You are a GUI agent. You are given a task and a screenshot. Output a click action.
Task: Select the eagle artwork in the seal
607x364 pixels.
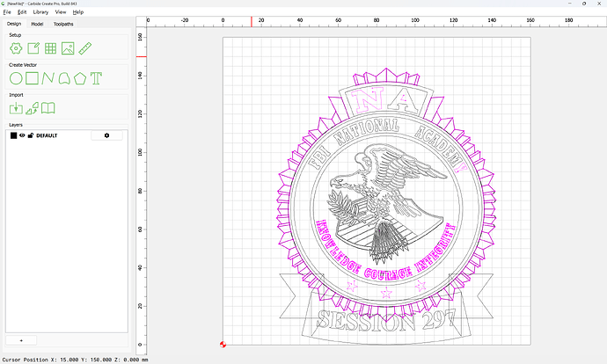[387, 203]
